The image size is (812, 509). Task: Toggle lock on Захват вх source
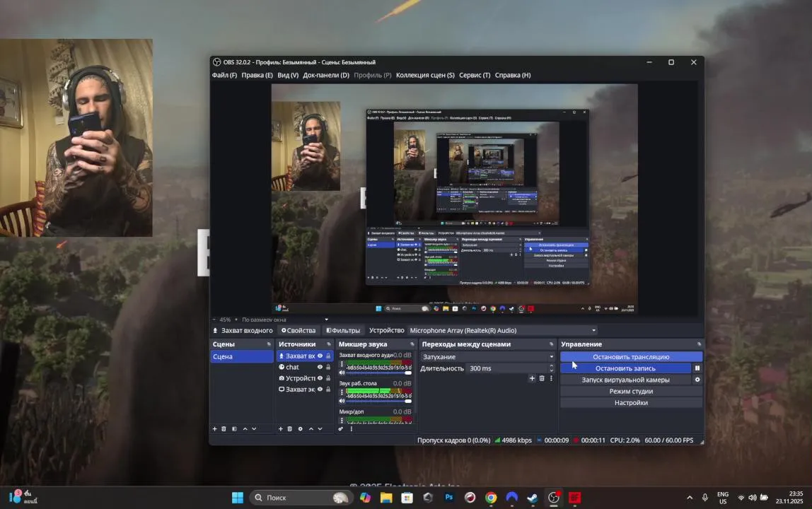pos(328,356)
